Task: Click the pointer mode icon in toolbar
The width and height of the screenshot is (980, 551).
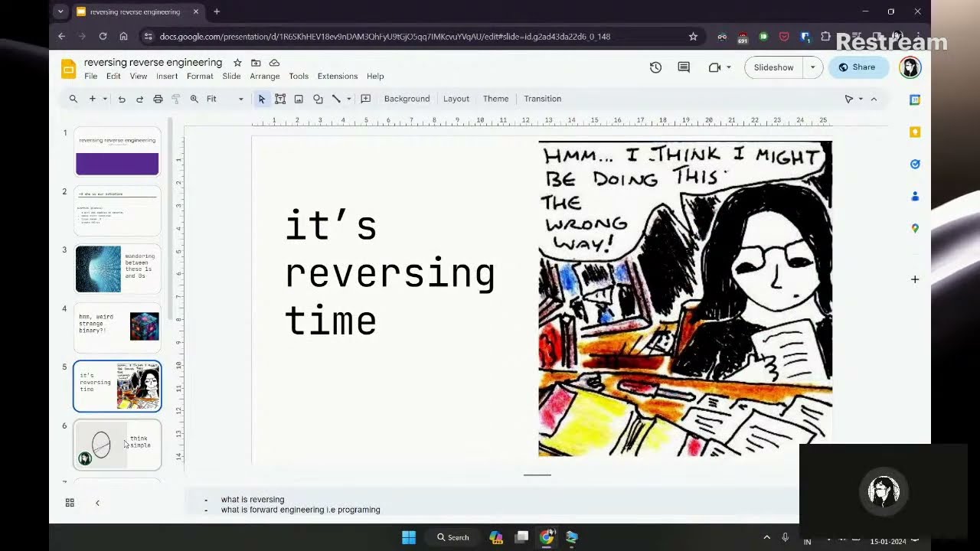Action: click(x=848, y=99)
